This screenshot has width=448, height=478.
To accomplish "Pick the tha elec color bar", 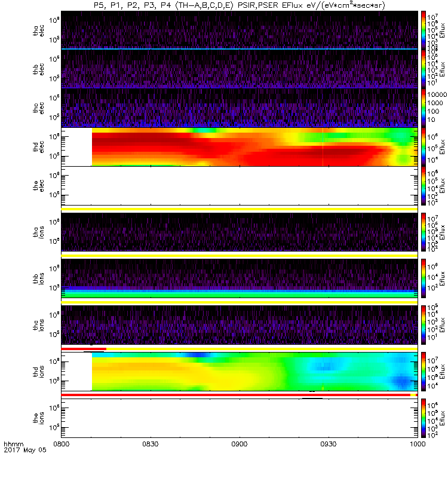I will point(424,30).
